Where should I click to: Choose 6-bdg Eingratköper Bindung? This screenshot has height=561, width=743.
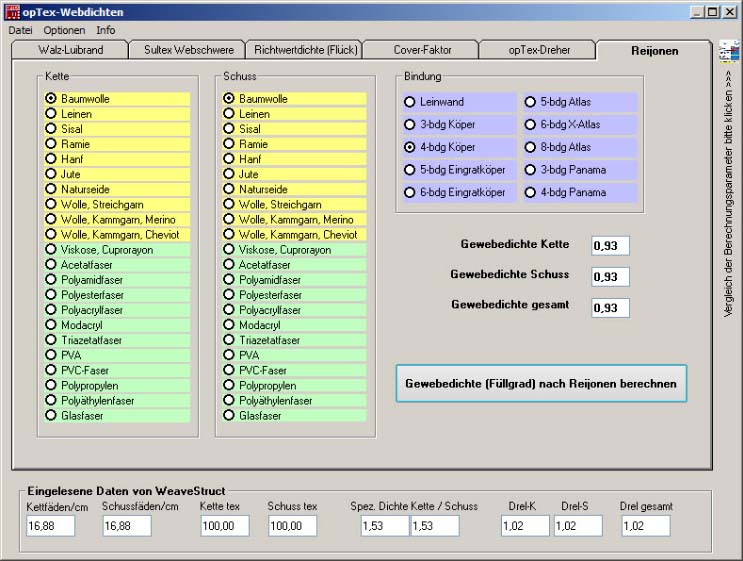pyautogui.click(x=459, y=192)
